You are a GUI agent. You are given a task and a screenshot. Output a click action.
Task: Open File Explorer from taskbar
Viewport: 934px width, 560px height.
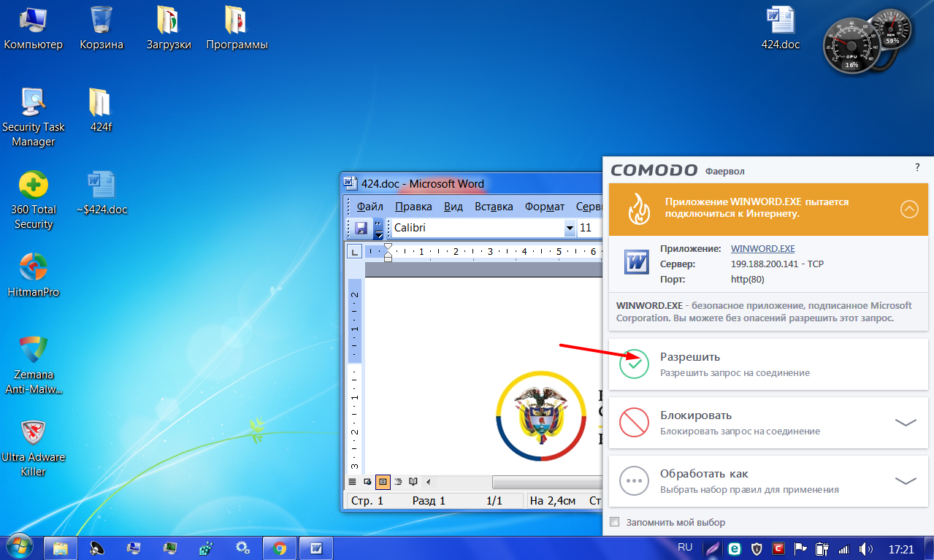pyautogui.click(x=61, y=547)
